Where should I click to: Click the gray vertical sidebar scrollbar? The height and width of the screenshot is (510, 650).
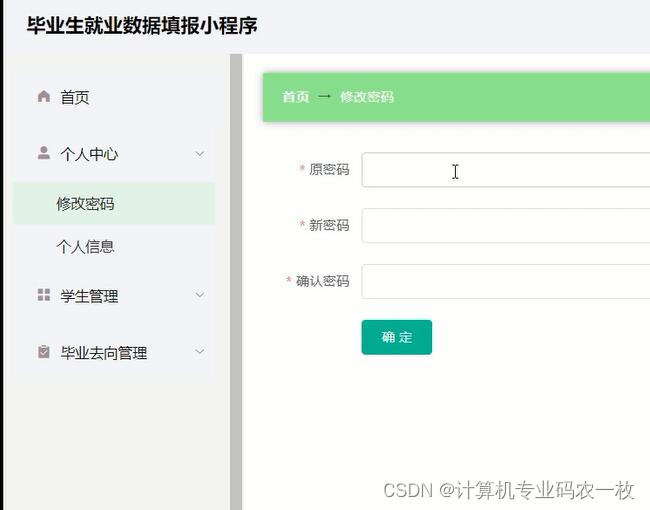pos(236,282)
